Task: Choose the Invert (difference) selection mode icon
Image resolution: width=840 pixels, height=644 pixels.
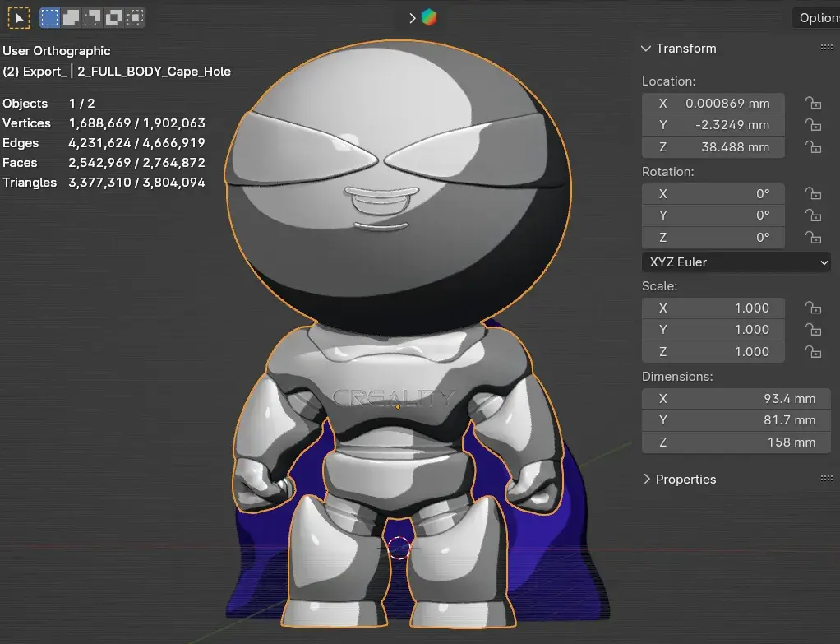Action: coord(114,16)
